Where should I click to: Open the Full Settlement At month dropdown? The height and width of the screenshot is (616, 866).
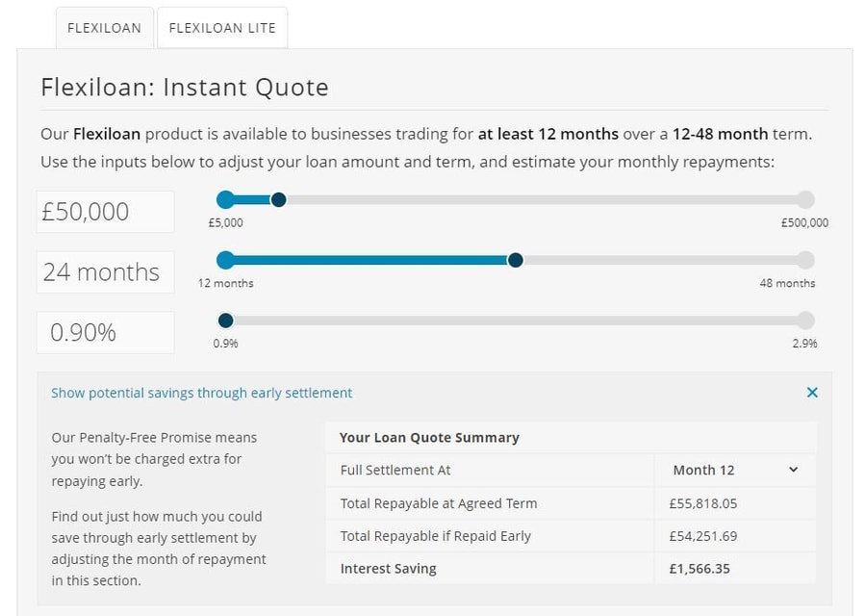[735, 470]
